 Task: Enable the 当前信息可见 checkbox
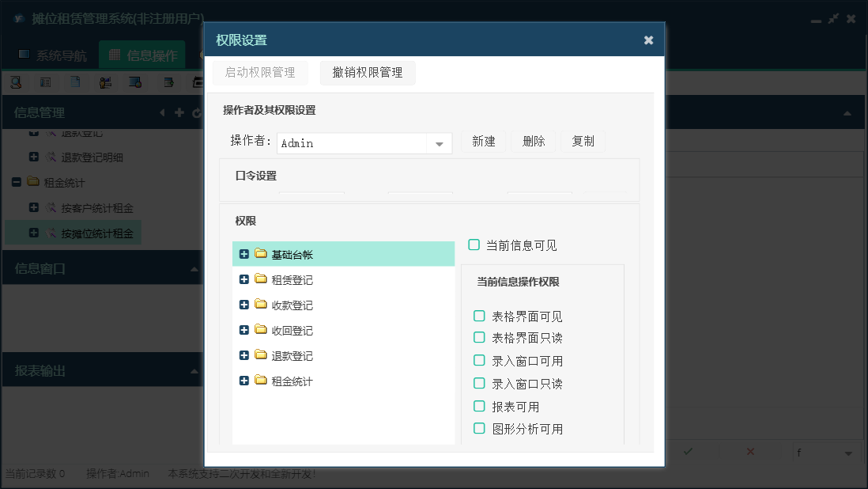474,245
